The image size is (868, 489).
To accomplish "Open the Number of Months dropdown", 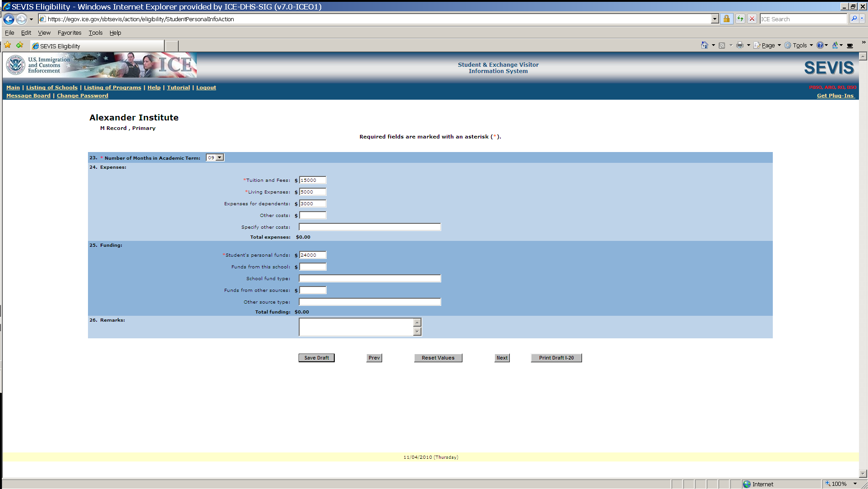I will (220, 157).
